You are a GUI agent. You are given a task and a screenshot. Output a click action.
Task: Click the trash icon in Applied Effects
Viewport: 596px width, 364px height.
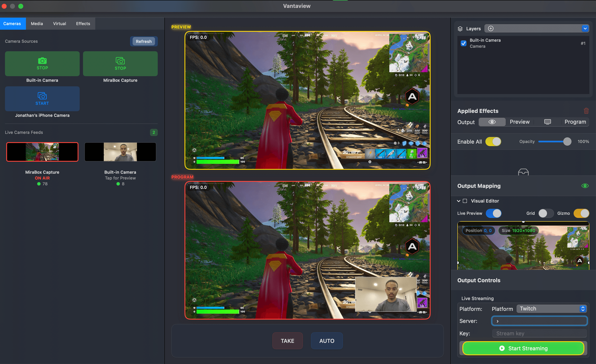tap(586, 111)
